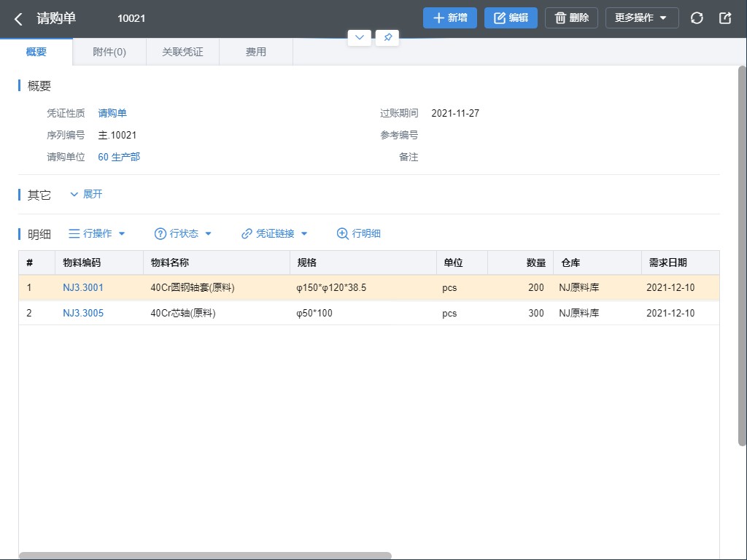This screenshot has width=747, height=560.
Task: Click the 规格 column header
Action: point(363,262)
